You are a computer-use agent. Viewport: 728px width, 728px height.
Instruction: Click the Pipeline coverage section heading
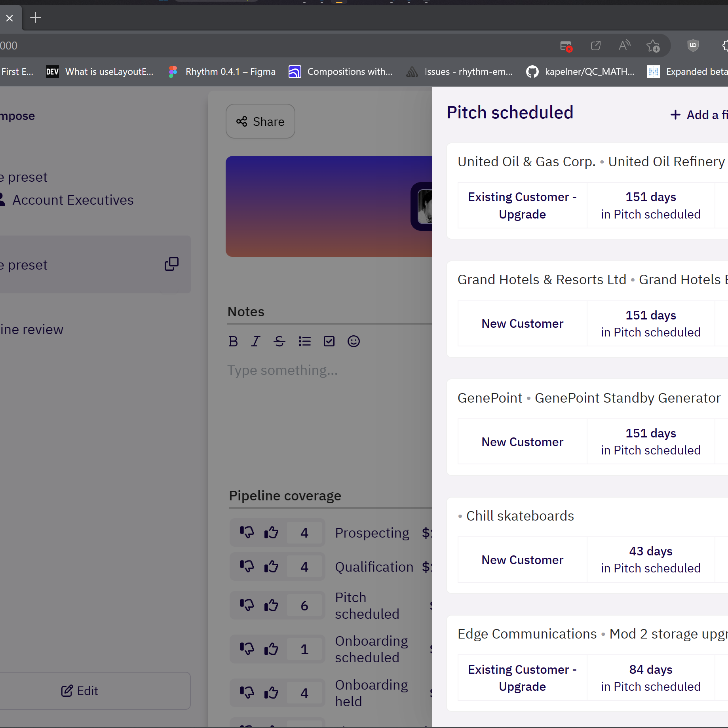coord(285,496)
